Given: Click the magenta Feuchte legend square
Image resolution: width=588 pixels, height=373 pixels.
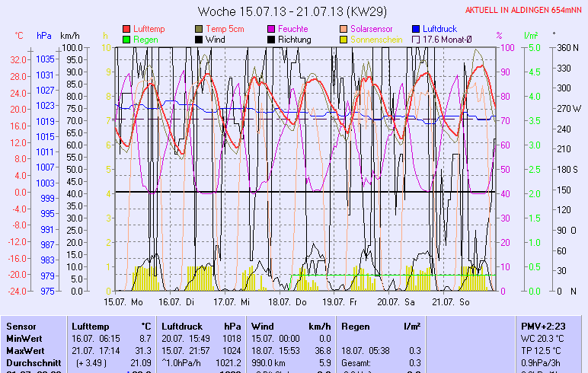Looking at the screenshot, I should click(272, 29).
